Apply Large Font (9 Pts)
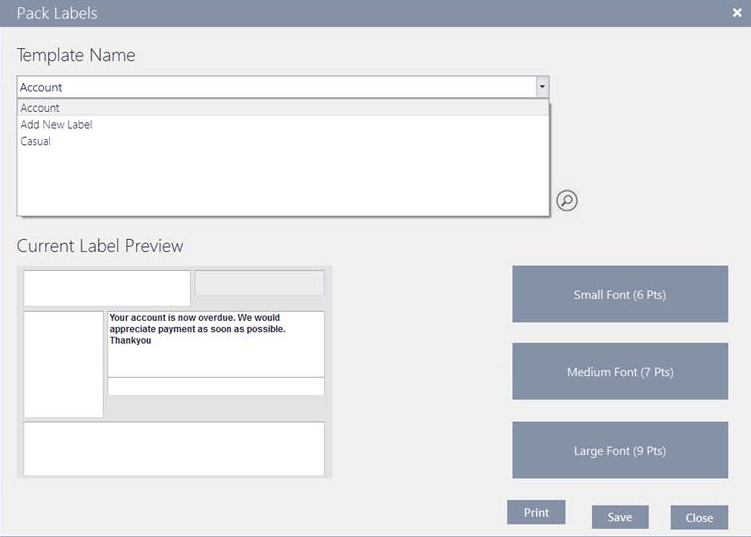Screen dimensions: 751x537 click(620, 450)
